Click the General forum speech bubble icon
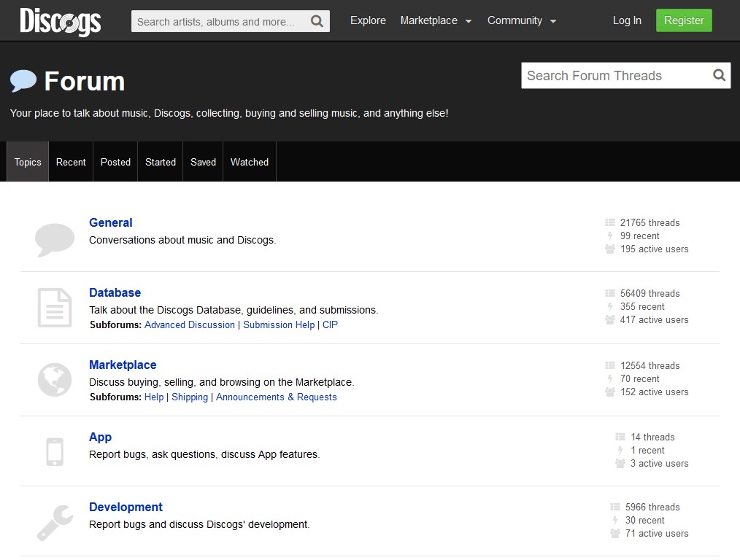740x560 pixels. click(55, 239)
